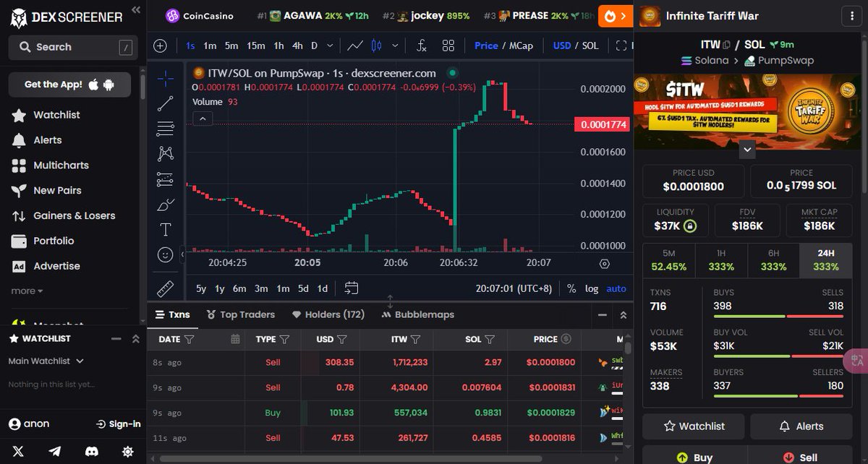Viewport: 868px width, 464px height.
Task: Toggle the price column display icon
Action: [566, 339]
